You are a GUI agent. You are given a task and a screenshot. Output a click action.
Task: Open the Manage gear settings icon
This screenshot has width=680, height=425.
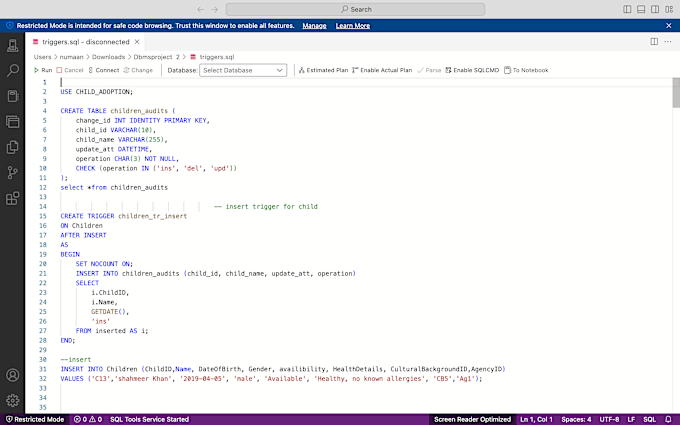(13, 401)
